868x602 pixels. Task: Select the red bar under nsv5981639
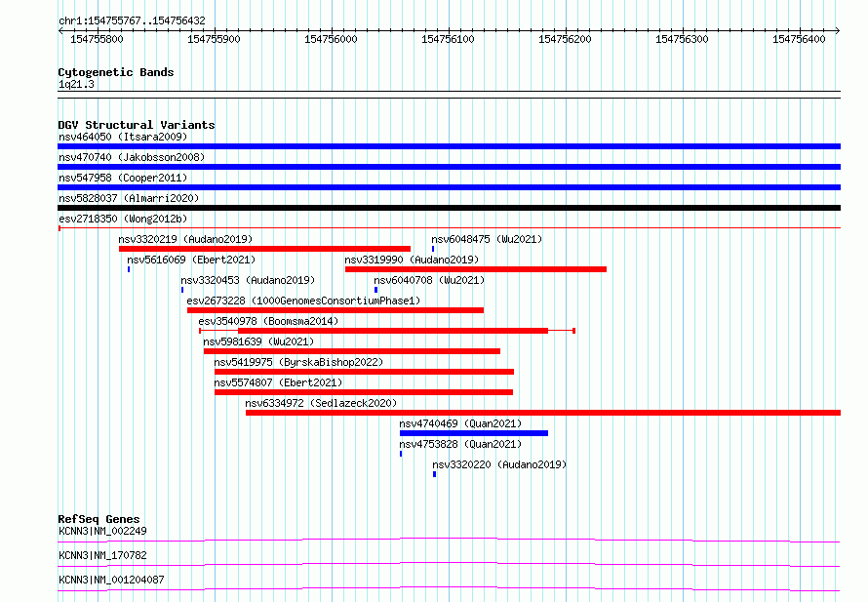pos(352,351)
